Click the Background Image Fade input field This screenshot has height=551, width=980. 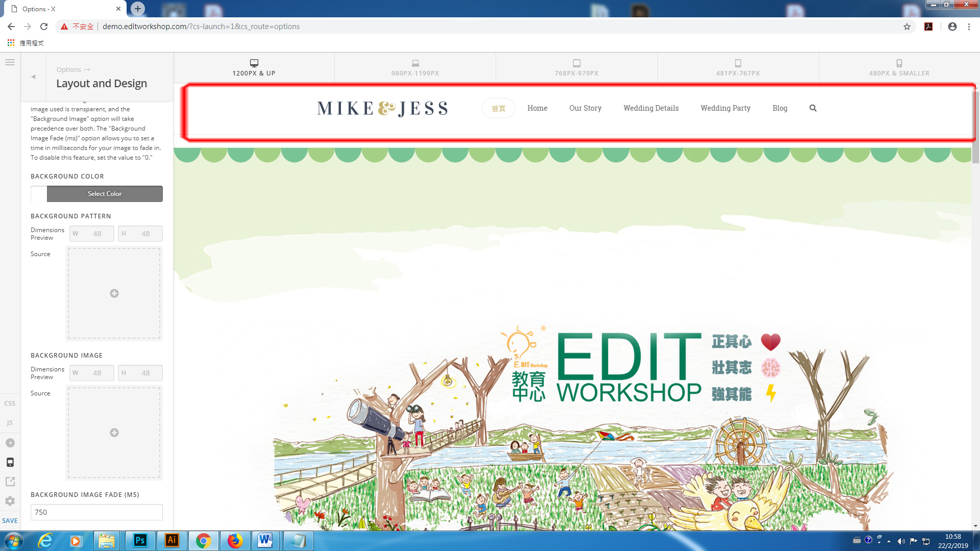[96, 512]
